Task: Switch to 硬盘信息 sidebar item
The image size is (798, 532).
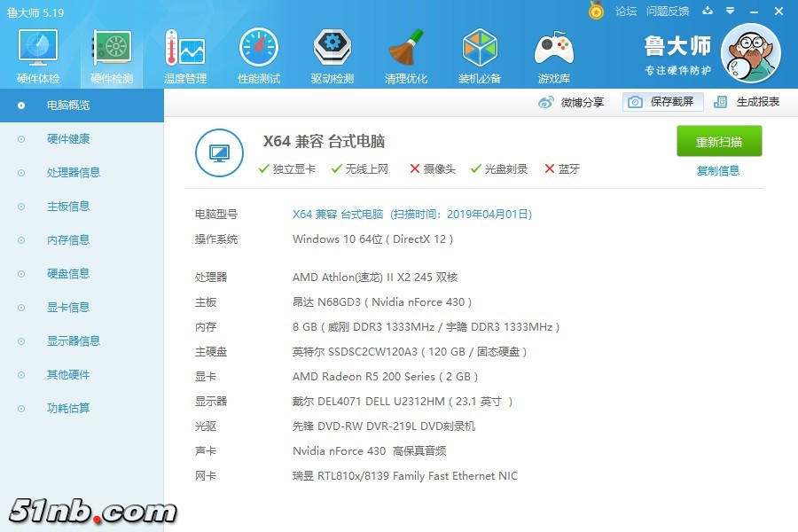Action: coord(68,274)
